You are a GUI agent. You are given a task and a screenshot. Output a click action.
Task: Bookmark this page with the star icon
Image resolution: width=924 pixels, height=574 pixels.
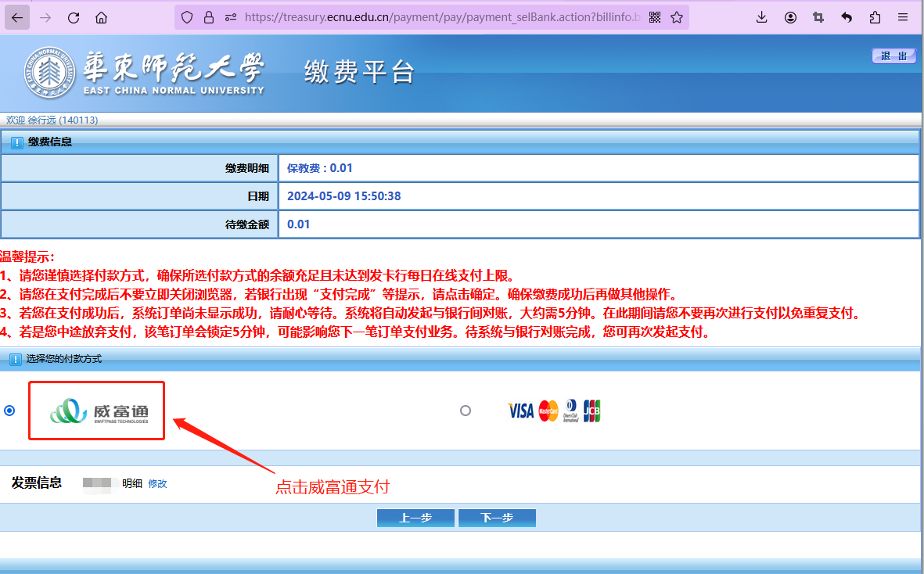[x=677, y=17]
